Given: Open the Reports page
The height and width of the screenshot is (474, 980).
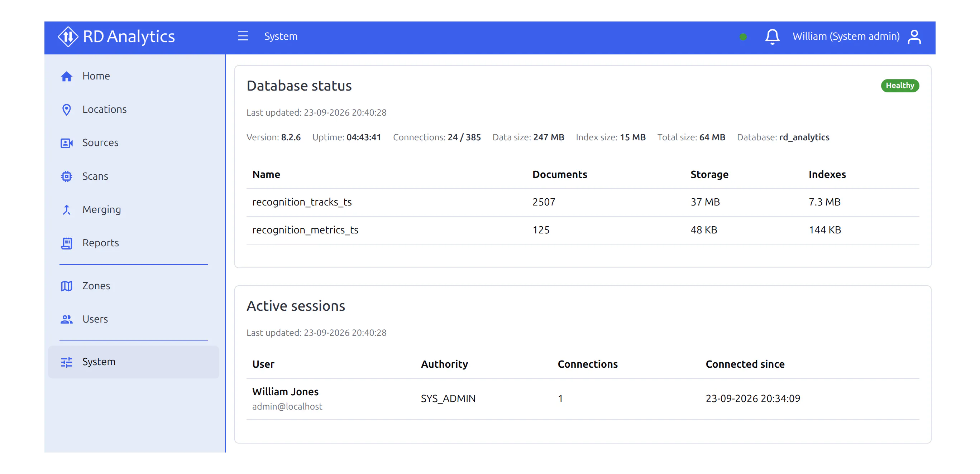Looking at the screenshot, I should tap(134, 243).
